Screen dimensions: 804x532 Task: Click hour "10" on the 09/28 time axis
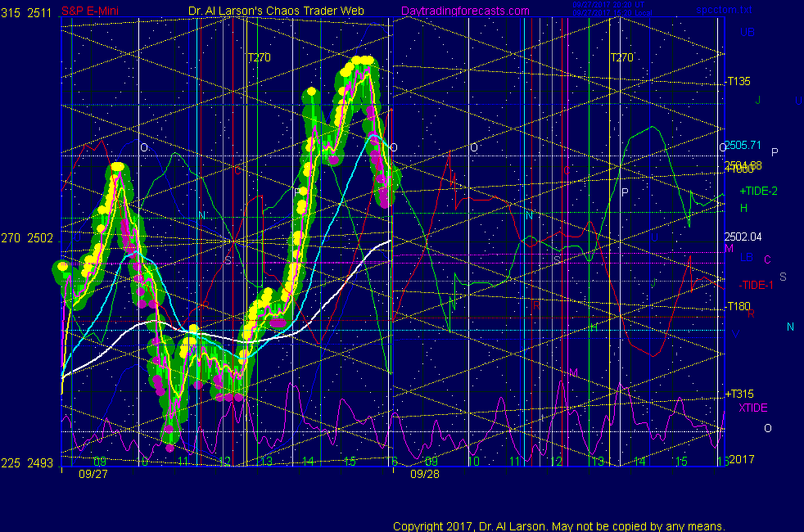473,462
